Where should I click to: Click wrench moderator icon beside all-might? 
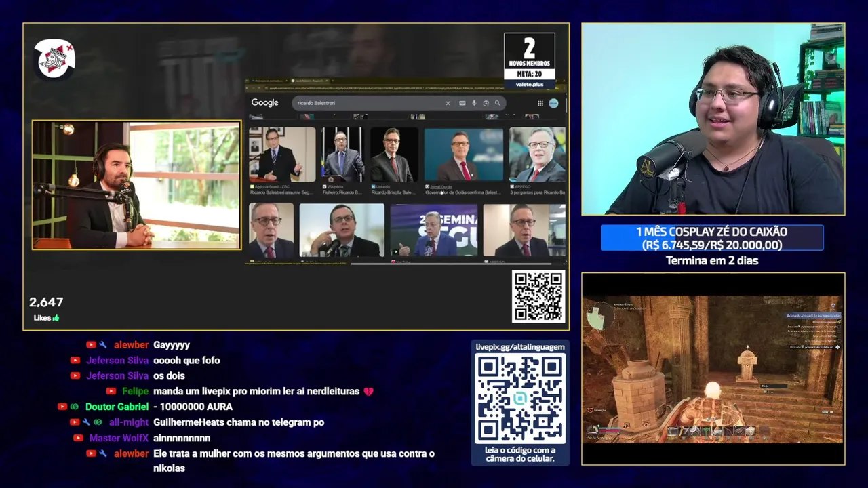coord(86,422)
